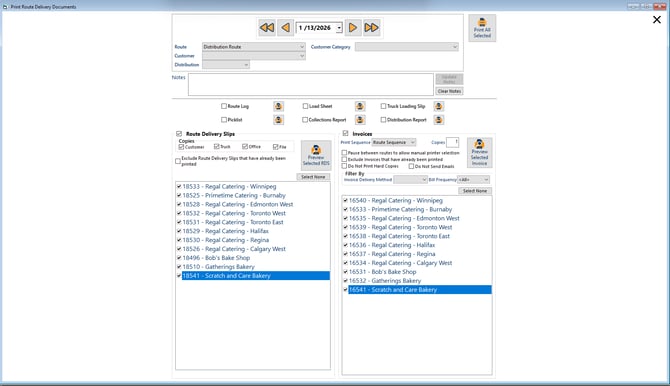Check Do Not Print Hard Copies
670x386 pixels.
(344, 166)
